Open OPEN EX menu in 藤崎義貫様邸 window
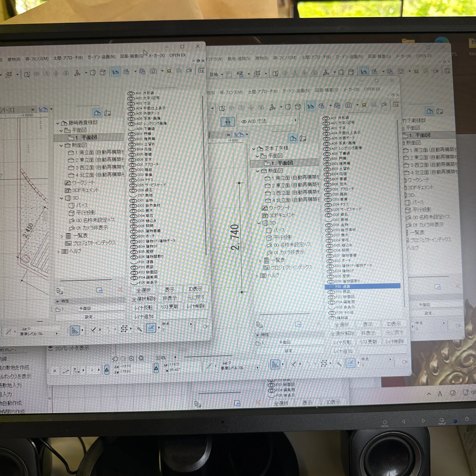The height and width of the screenshot is (476, 476). click(x=177, y=55)
